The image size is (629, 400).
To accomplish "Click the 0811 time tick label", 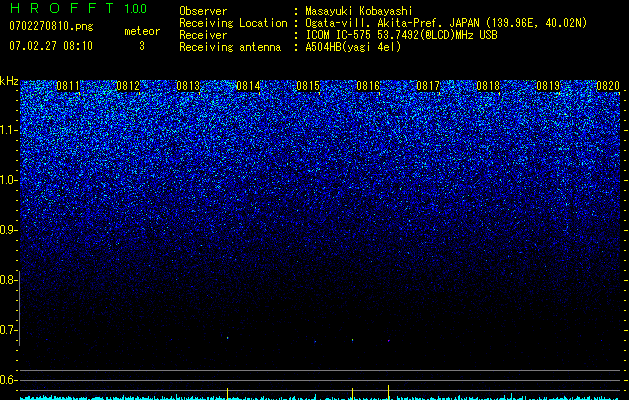I will [68, 86].
